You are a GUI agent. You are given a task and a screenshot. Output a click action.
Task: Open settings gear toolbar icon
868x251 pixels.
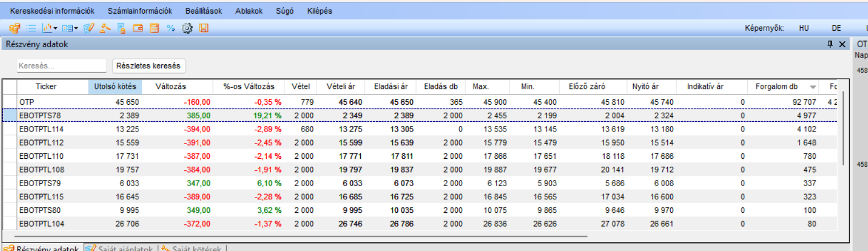tap(187, 28)
